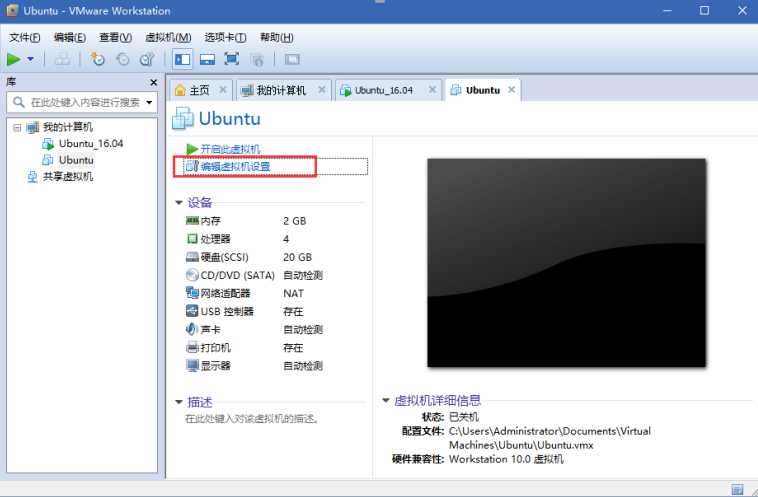This screenshot has width=758, height=497.
Task: Enter full screen mode icon
Action: (x=232, y=59)
